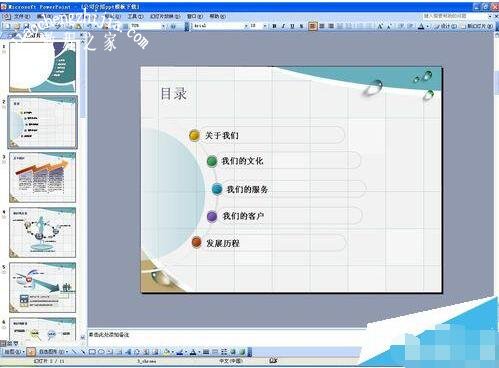Click the Open file icon in toolbar

coord(17,26)
